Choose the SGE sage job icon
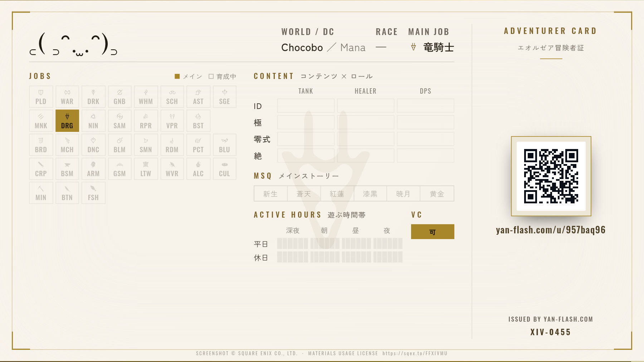The width and height of the screenshot is (644, 362). click(x=225, y=97)
